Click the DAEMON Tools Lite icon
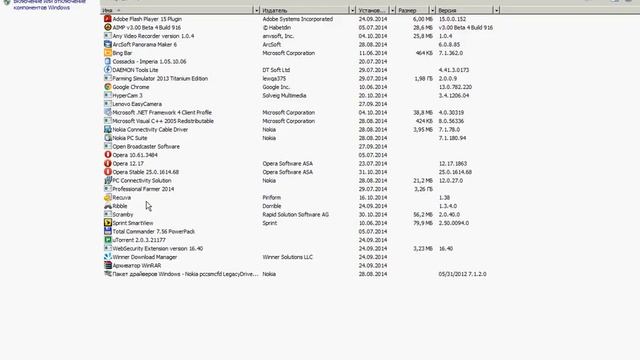This screenshot has width=640, height=360. [108, 70]
